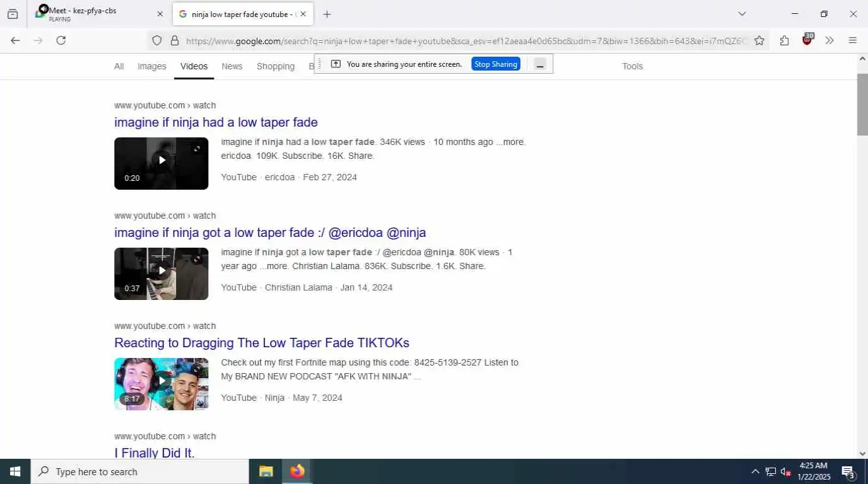This screenshot has width=868, height=484.
Task: Open 'imagine if ninja got a low taper fade' link
Action: [270, 233]
